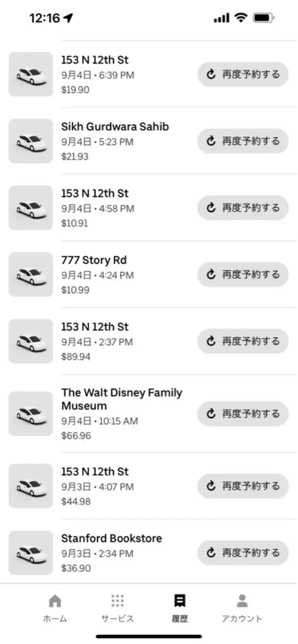This screenshot has width=298, height=644.
Task: Open the アカウント person icon tab
Action: click(242, 607)
